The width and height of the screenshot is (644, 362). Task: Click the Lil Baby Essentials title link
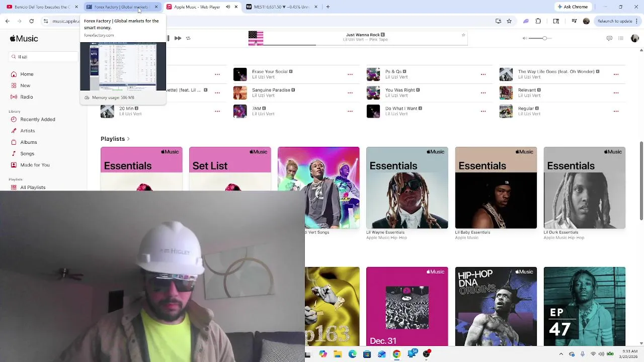472,232
